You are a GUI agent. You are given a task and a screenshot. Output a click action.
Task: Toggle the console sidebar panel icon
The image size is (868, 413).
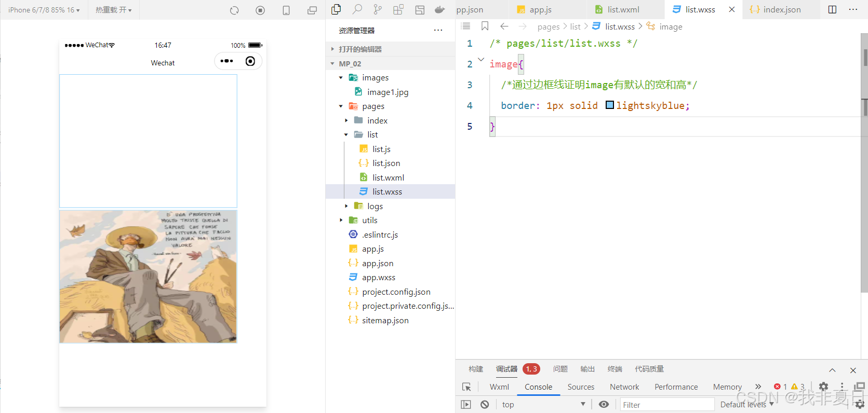(x=466, y=404)
